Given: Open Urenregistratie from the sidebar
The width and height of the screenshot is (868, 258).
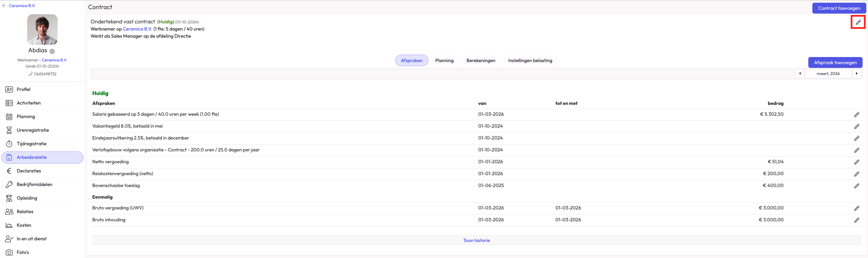Looking at the screenshot, I should point(33,130).
